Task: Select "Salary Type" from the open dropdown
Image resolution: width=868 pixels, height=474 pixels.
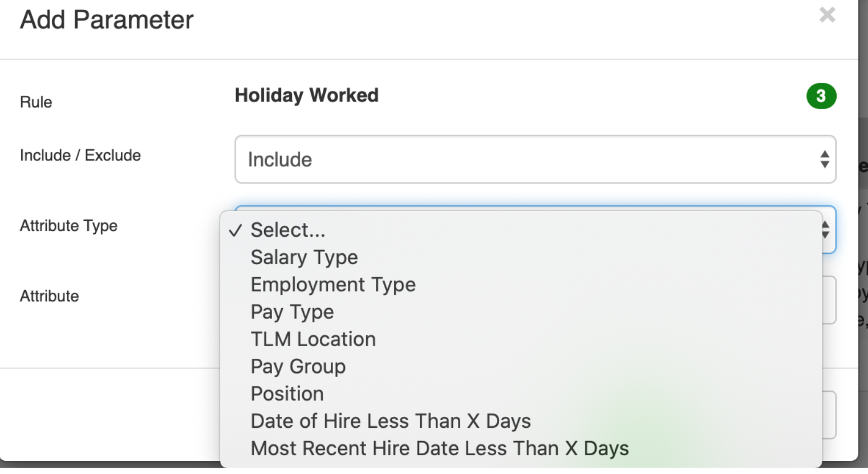Action: [304, 257]
